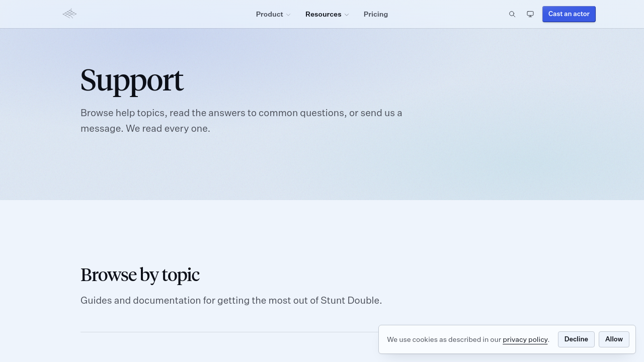The width and height of the screenshot is (644, 362).
Task: Open the search icon in header
Action: 512,14
